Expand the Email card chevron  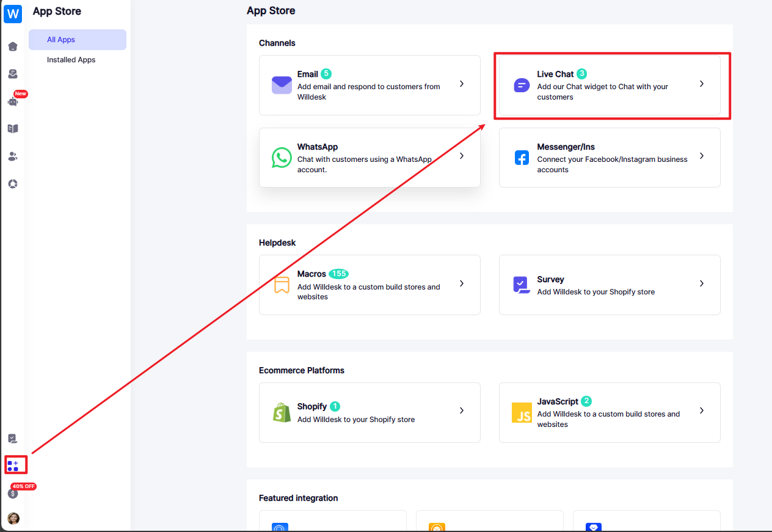click(462, 84)
